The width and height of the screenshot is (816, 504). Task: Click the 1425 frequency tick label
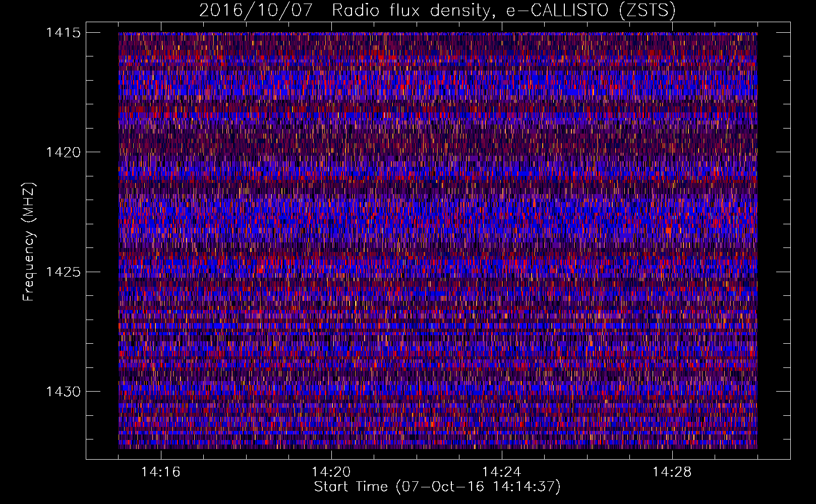pos(63,272)
